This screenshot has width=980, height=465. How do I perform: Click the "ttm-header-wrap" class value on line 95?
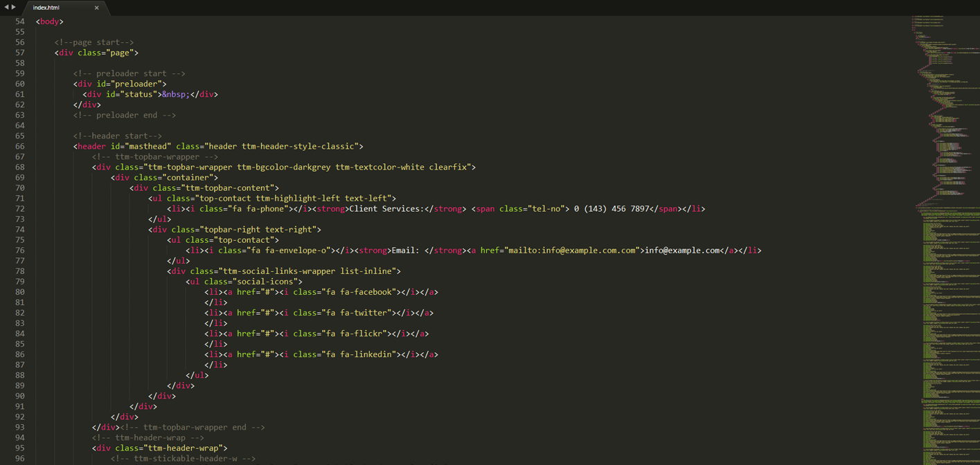(184, 448)
